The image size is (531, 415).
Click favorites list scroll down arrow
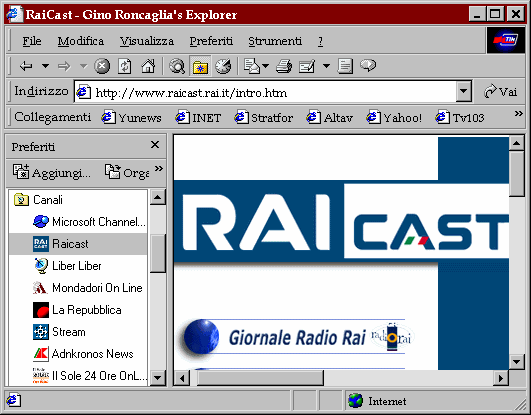158,377
